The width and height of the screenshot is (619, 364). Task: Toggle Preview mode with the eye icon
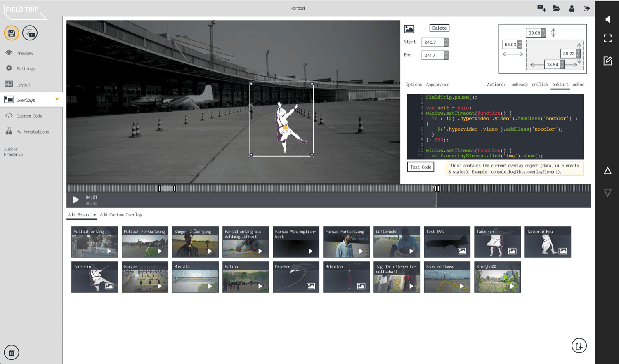(9, 53)
